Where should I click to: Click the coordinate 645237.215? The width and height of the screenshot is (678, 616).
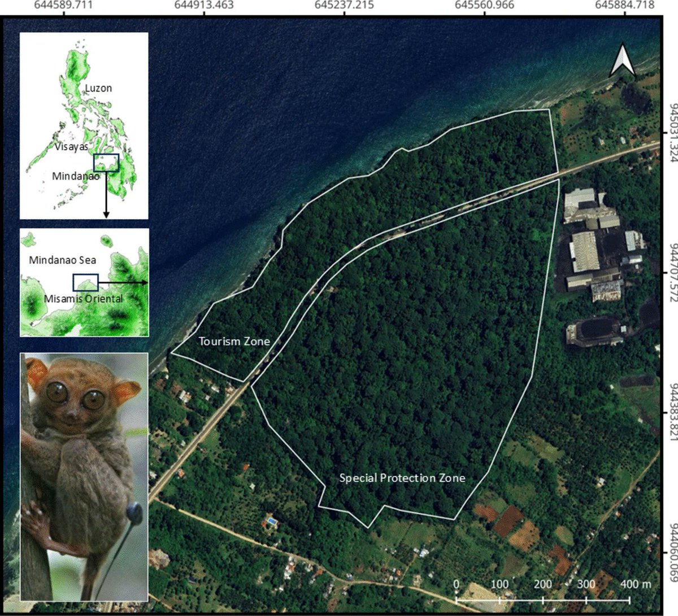pos(345,5)
